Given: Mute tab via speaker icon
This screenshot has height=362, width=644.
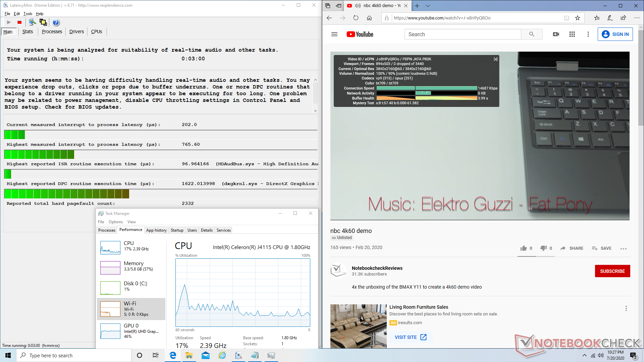Looking at the screenshot, I should pyautogui.click(x=358, y=6).
